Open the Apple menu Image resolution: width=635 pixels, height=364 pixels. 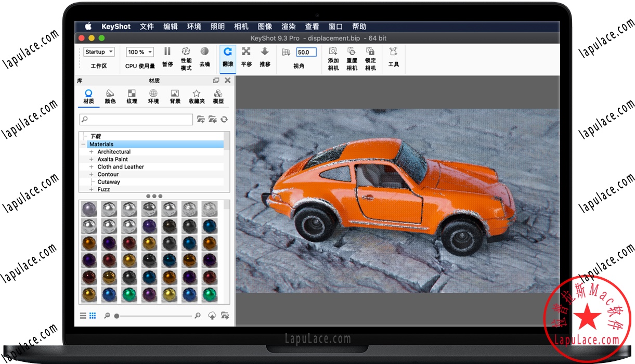[x=88, y=27]
